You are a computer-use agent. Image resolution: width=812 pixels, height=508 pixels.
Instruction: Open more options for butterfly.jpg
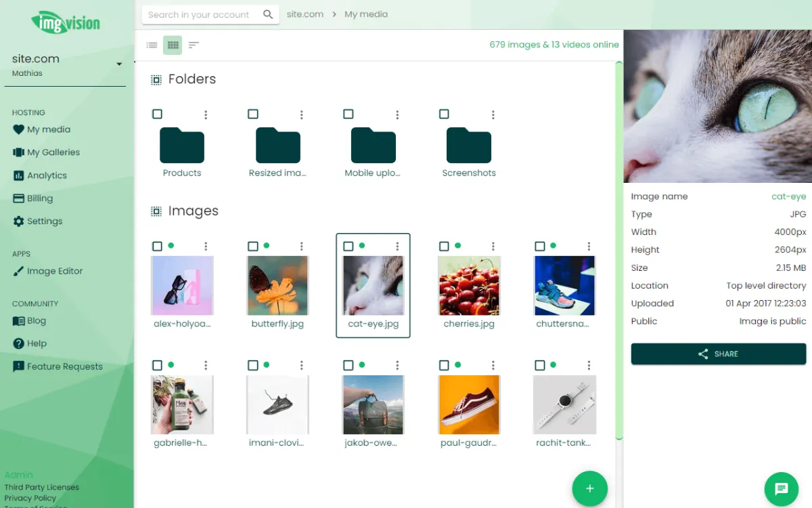pos(302,247)
